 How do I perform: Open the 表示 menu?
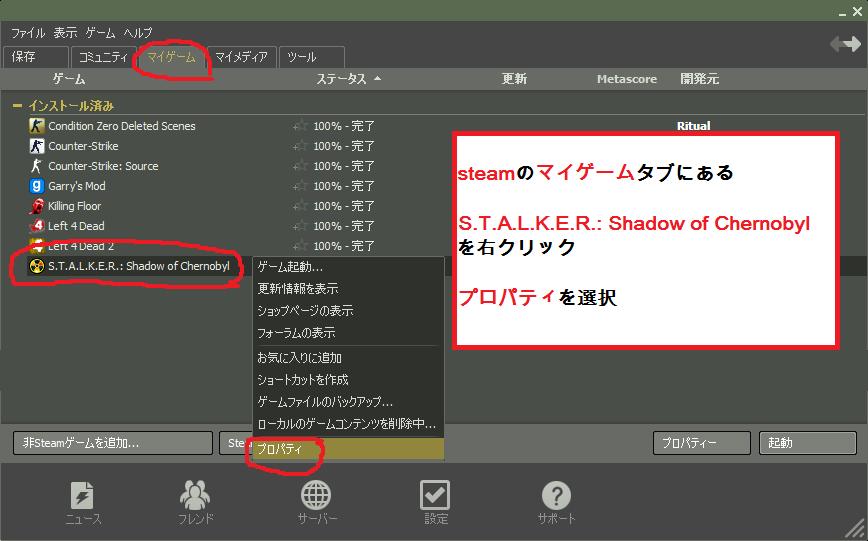point(65,33)
